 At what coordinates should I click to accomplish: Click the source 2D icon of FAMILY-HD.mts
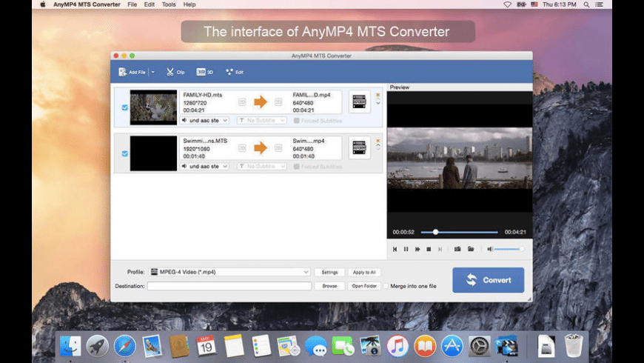click(242, 102)
